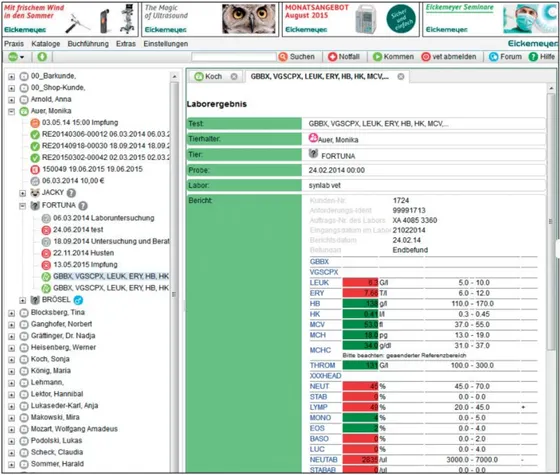The image size is (560, 475).
Task: Close the GBBX, VGSCPX lab result tab
Action: [401, 76]
